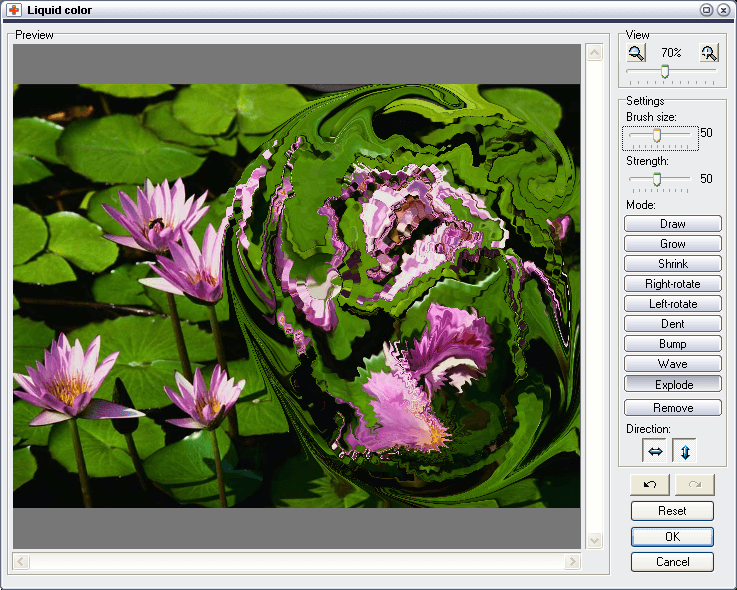Click the undo arrow button
Screen dimensions: 737x590
coord(650,485)
